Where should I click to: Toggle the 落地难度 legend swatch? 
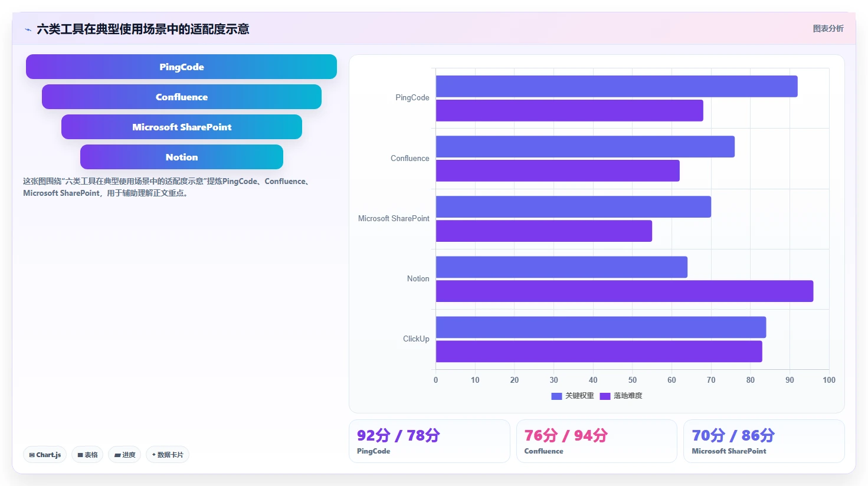(605, 396)
